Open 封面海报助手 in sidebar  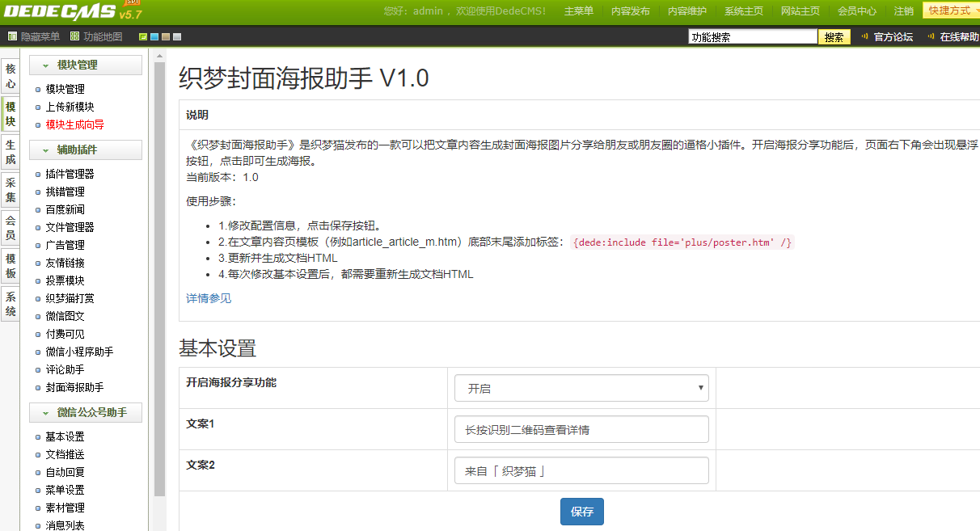pyautogui.click(x=74, y=387)
